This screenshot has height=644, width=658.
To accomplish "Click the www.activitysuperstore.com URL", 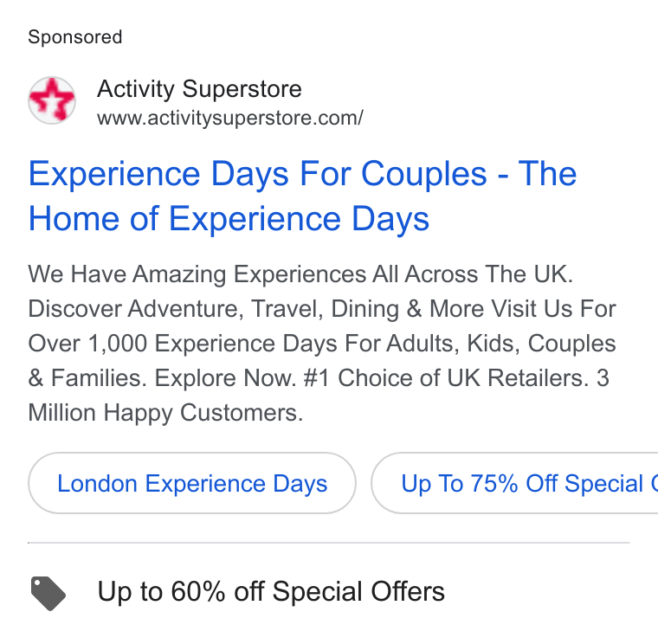I will point(230,118).
